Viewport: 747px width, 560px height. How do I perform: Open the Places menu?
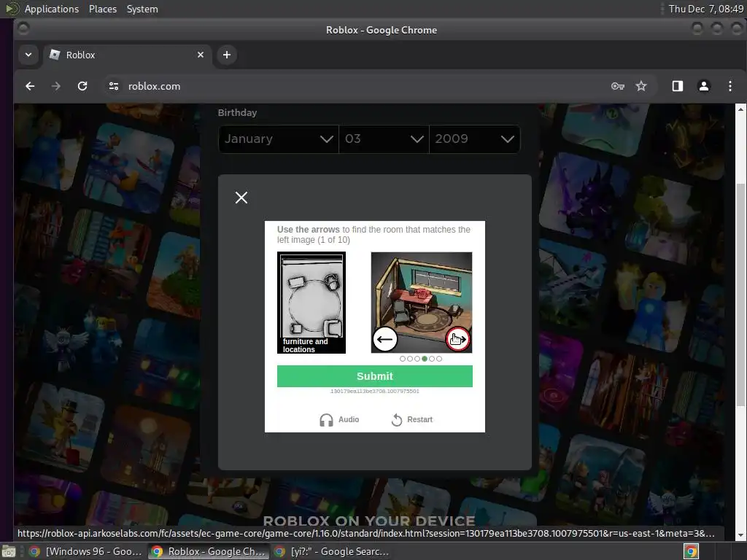pos(103,9)
